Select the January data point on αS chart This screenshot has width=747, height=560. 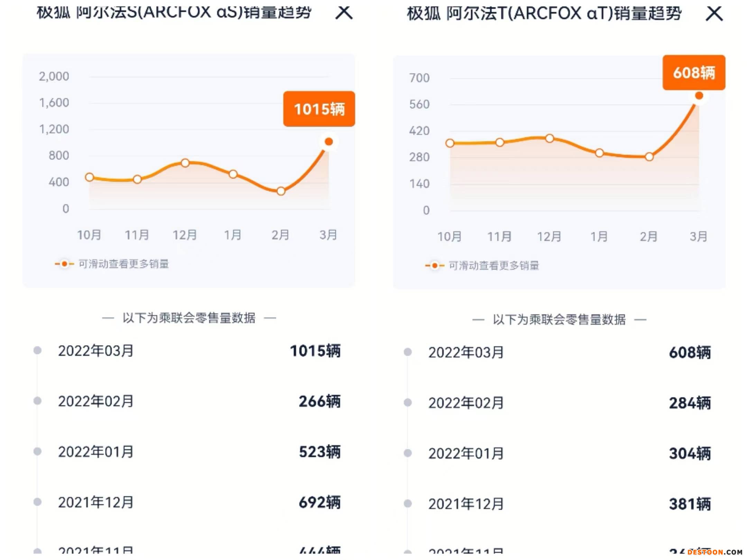pyautogui.click(x=233, y=174)
